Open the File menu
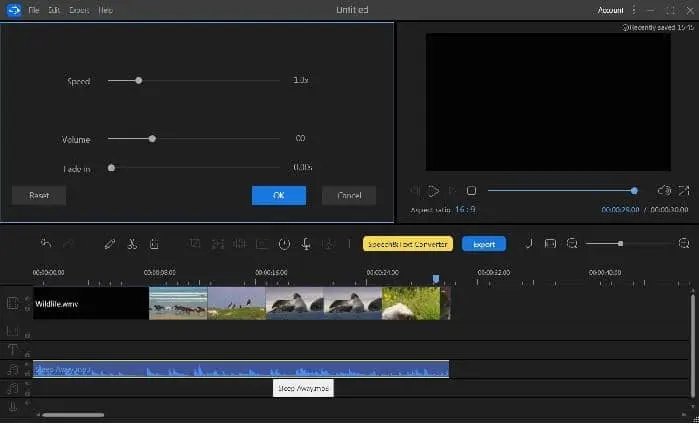Viewport: 699px width, 424px height. [x=34, y=10]
